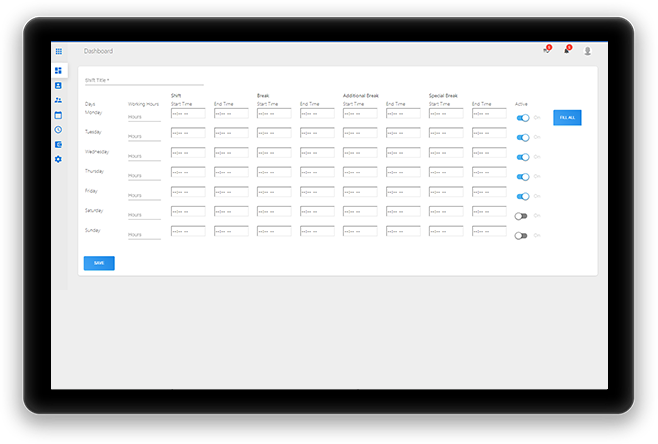Image resolution: width=658 pixels, height=444 pixels.
Task: Set Thursday Special Break Start Time field
Action: [x=446, y=172]
